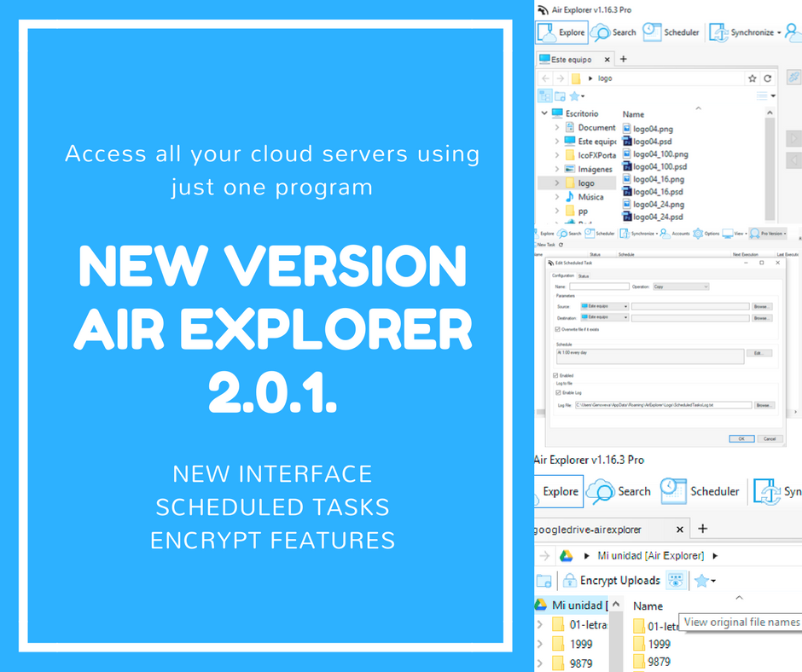Switch to the Status tab
The width and height of the screenshot is (802, 672).
[x=584, y=275]
